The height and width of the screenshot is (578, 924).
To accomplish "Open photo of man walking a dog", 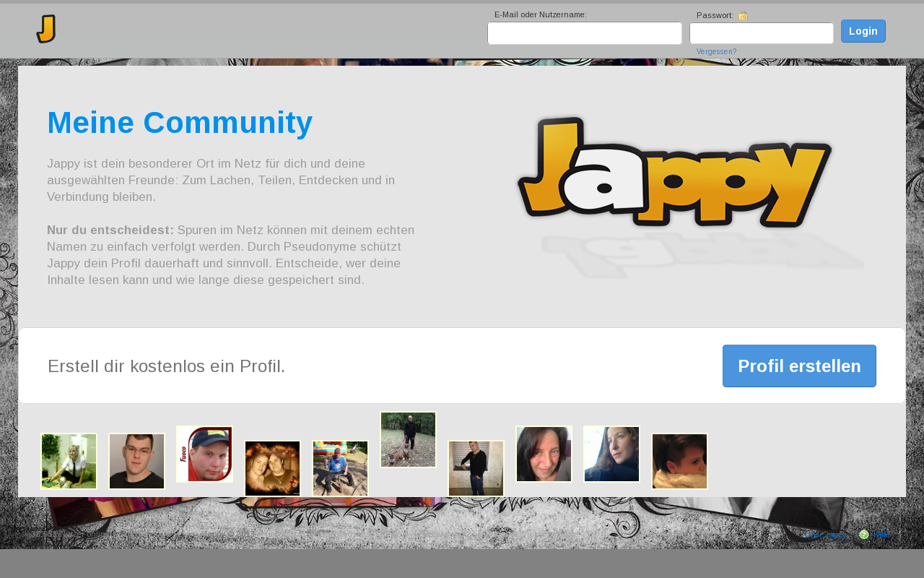I will (408, 439).
